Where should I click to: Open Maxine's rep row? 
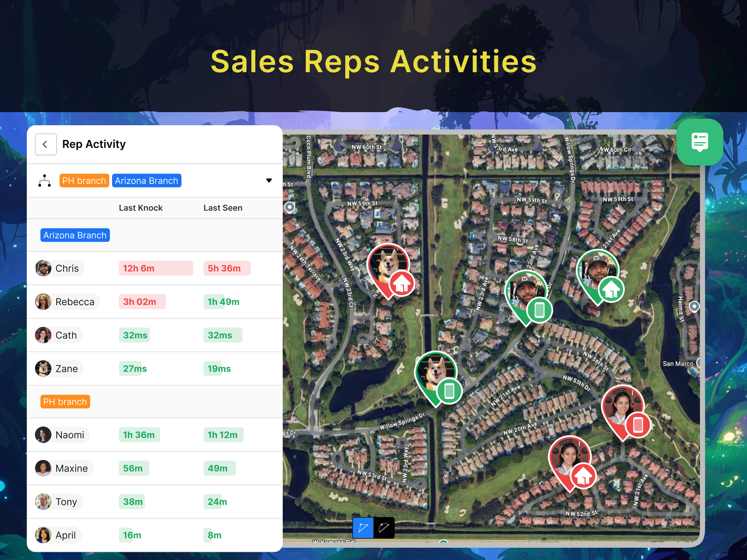(155, 468)
